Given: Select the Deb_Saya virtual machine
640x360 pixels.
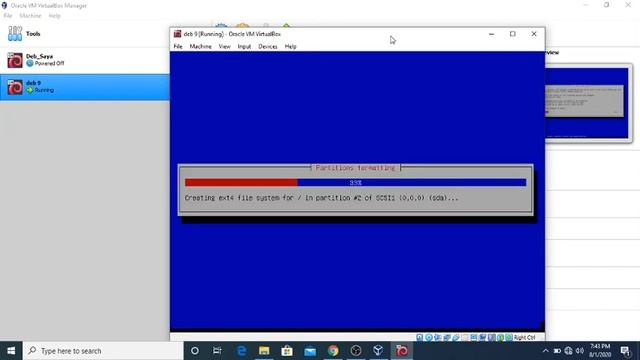Looking at the screenshot, I should tap(84, 60).
